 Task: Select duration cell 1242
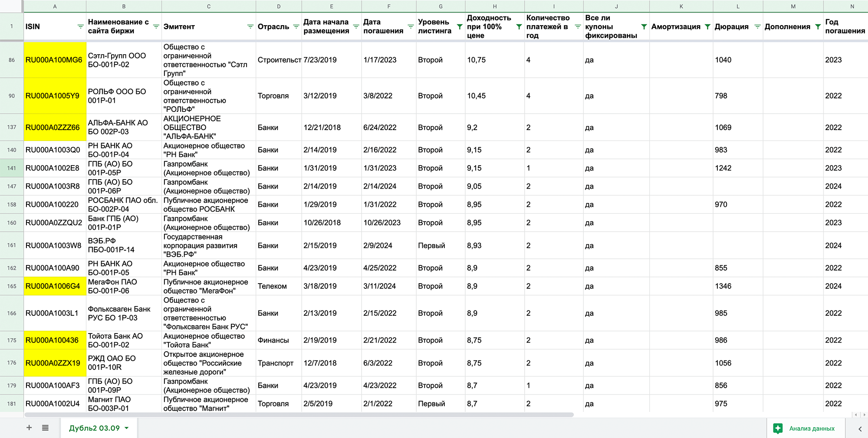click(738, 168)
